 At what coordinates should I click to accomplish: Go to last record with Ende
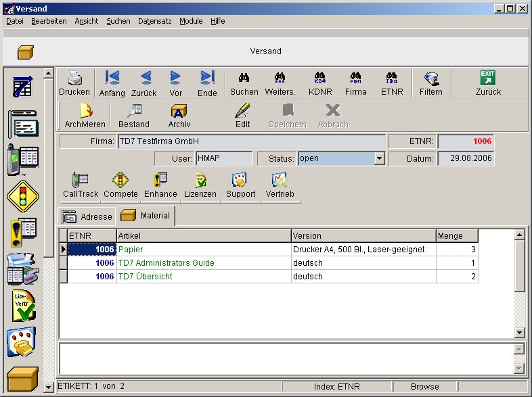[x=207, y=83]
